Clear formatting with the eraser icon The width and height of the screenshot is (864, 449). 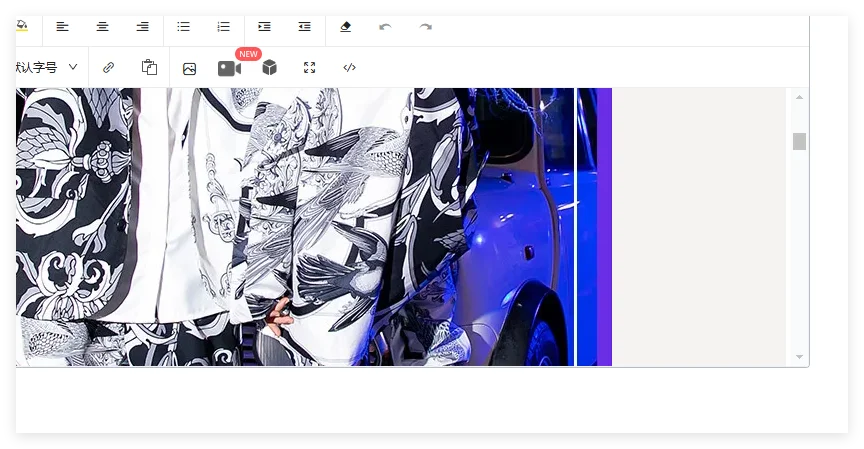[345, 26]
